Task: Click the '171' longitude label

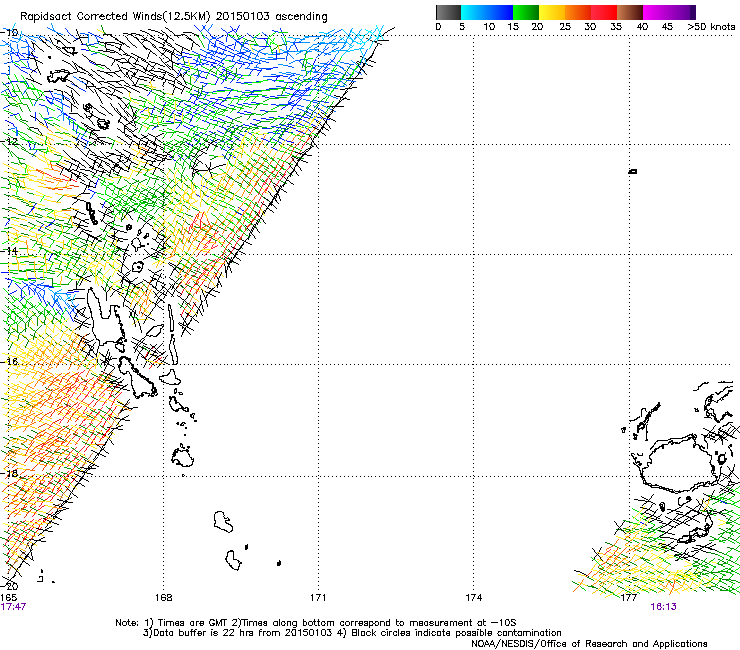Action: pyautogui.click(x=318, y=598)
